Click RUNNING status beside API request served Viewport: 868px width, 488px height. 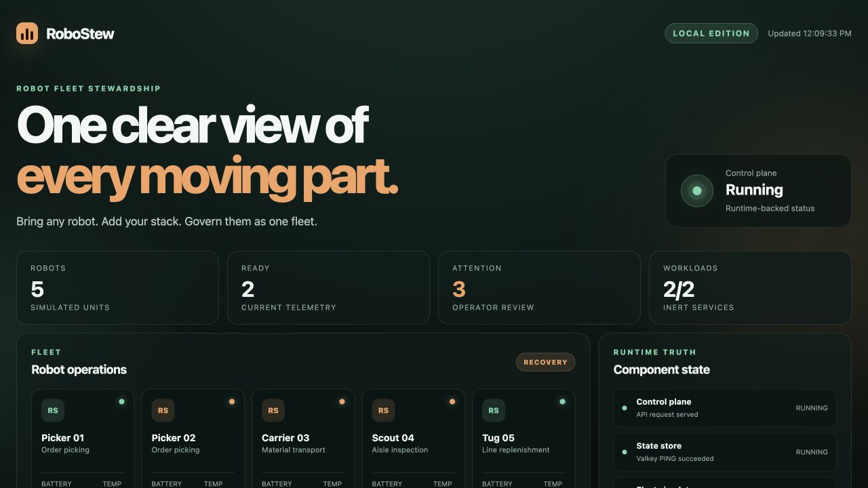812,408
